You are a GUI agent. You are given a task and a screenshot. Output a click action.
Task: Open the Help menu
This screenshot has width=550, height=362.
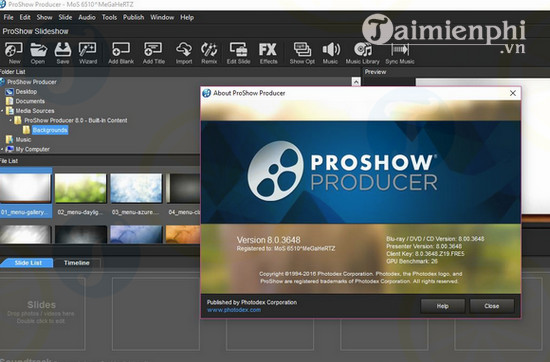coord(187,17)
